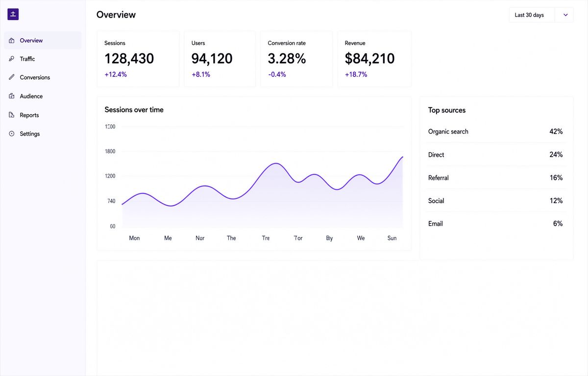Click the +8.1% users change value

click(201, 74)
